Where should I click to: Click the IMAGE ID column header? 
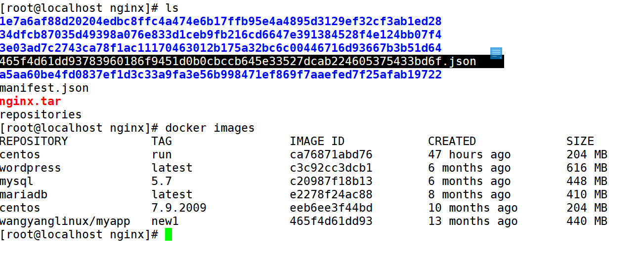click(317, 141)
